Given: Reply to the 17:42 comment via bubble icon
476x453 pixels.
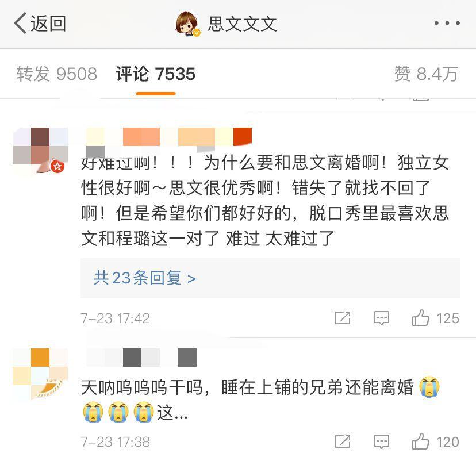Looking at the screenshot, I should click(x=382, y=318).
